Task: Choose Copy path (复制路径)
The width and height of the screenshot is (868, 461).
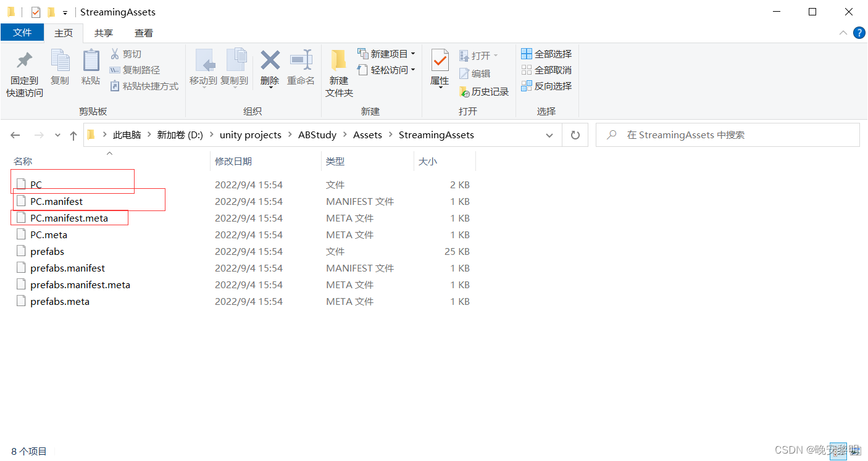Action: (135, 70)
